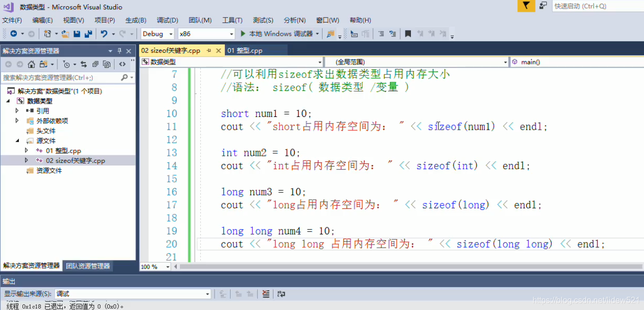This screenshot has width=644, height=310.
Task: Expand the 01 整型.cpp tree node
Action: (27, 151)
